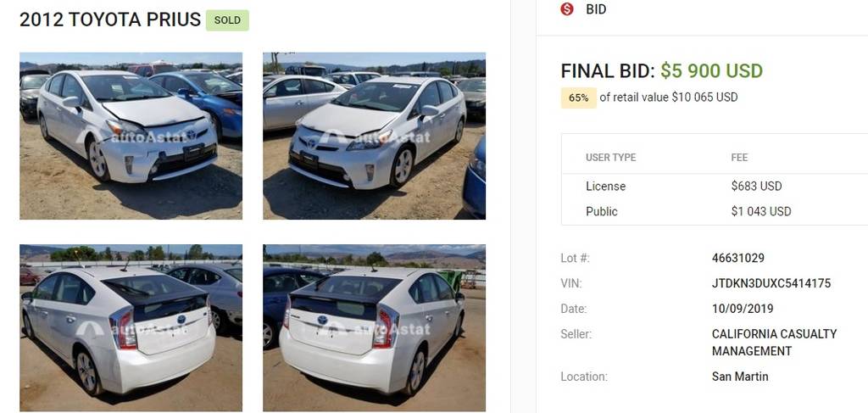
Task: Open the front-right view photo of the Prius
Action: point(374,137)
